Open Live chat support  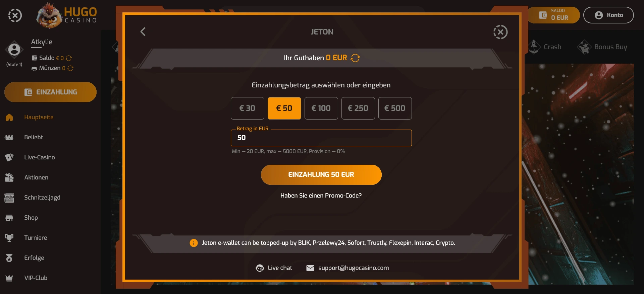click(x=274, y=268)
